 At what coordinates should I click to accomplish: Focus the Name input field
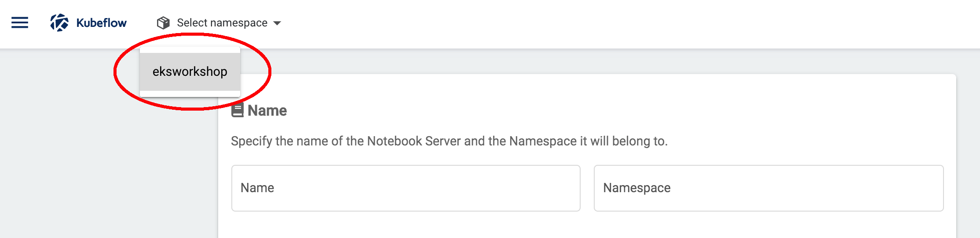[x=406, y=188]
